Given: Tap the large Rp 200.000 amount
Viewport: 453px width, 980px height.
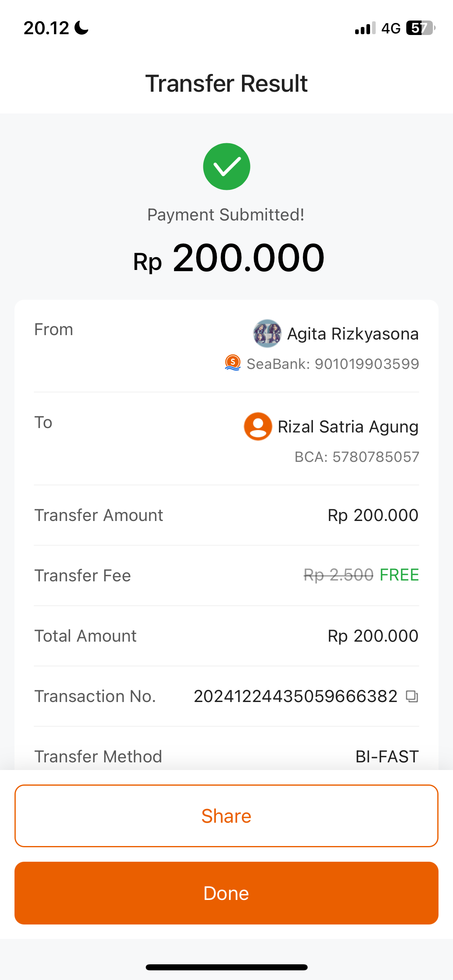Looking at the screenshot, I should pos(228,258).
